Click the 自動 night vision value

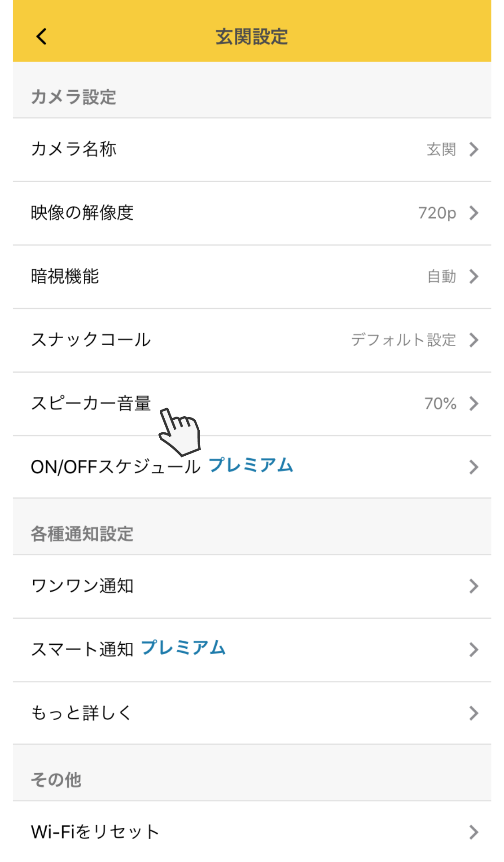441,277
